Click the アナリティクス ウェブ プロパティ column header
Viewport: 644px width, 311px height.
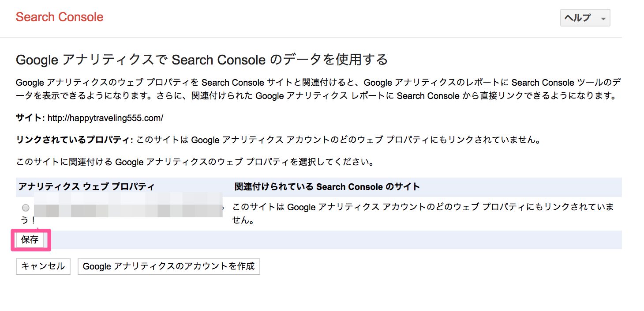(86, 186)
